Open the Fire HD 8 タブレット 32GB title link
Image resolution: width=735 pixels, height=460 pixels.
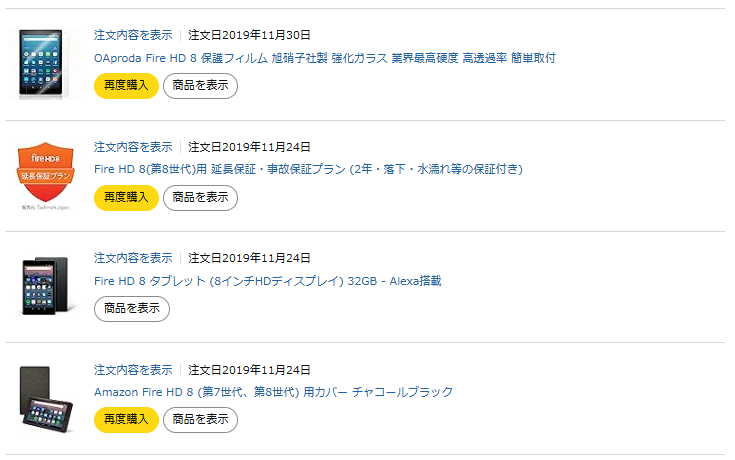tap(268, 281)
